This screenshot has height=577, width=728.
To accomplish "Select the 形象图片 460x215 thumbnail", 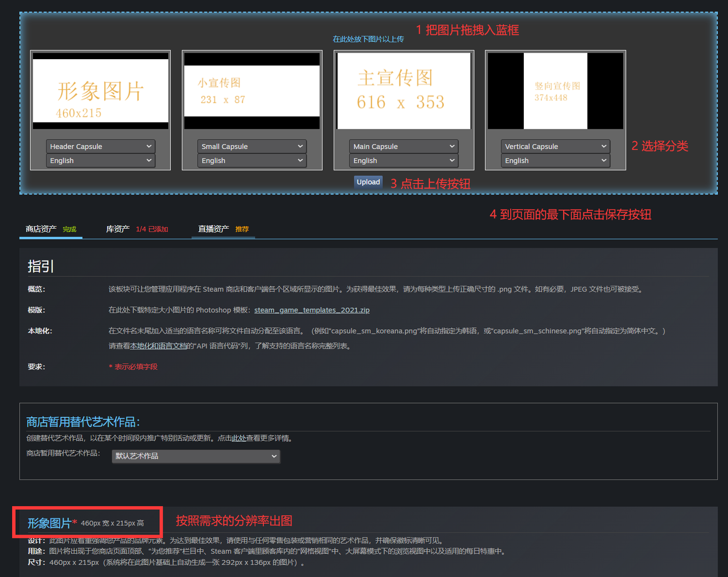I will [x=101, y=91].
